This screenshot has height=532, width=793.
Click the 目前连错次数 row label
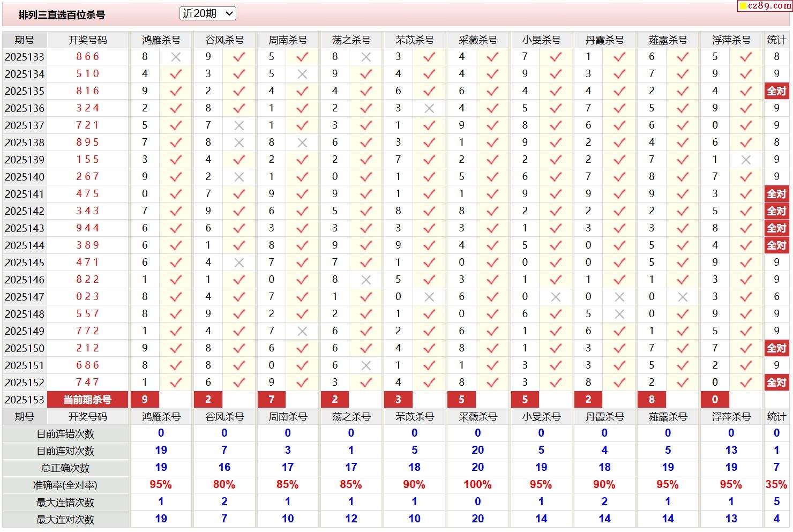pyautogui.click(x=65, y=434)
